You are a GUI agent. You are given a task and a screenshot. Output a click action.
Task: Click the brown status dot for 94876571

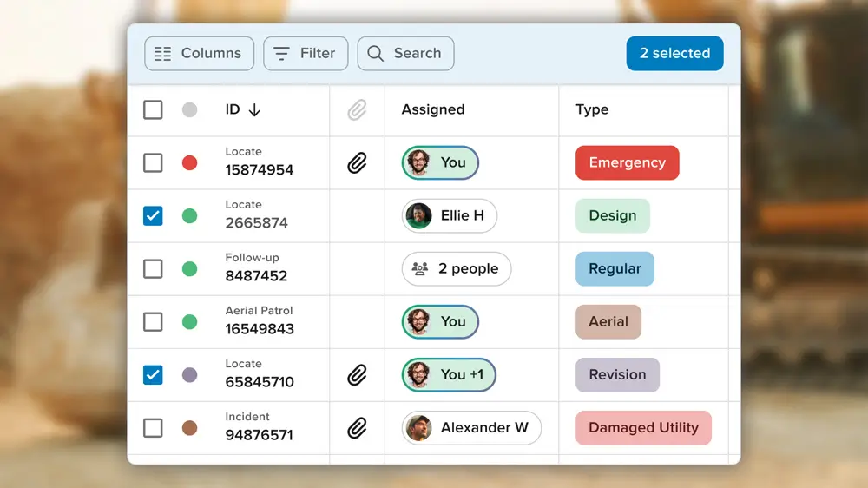click(x=190, y=428)
